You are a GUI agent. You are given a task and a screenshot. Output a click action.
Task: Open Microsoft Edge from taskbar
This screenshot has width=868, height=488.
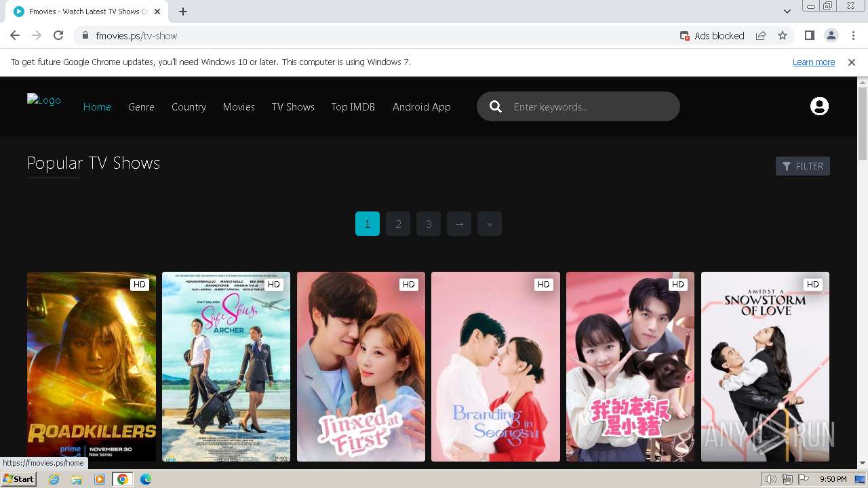(x=146, y=479)
